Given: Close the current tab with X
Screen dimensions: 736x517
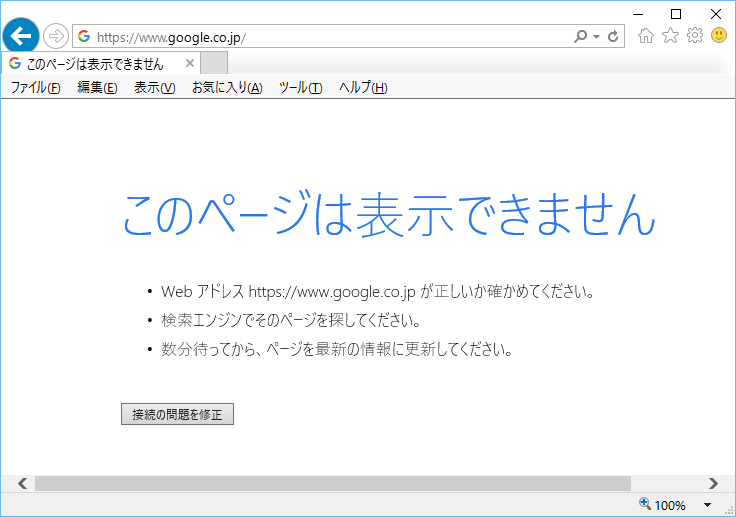Looking at the screenshot, I should point(190,63).
